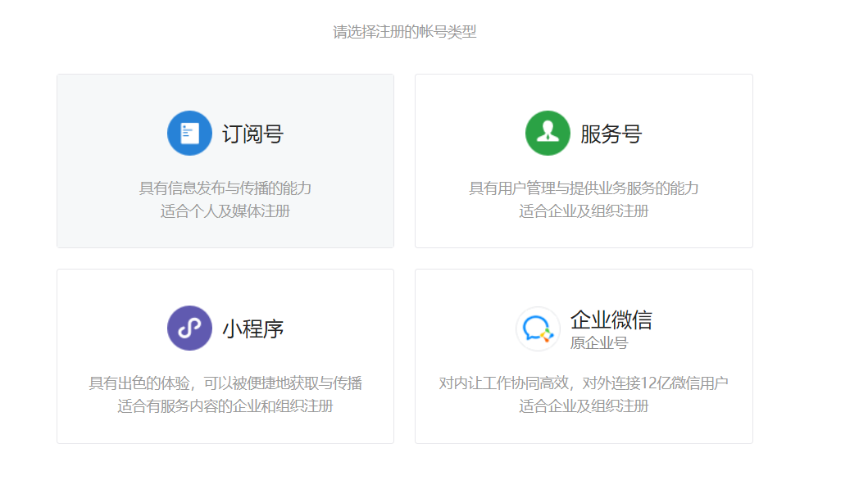The width and height of the screenshot is (868, 503).
Task: Click the 企业微信 chat bubble logo
Action: tap(538, 329)
